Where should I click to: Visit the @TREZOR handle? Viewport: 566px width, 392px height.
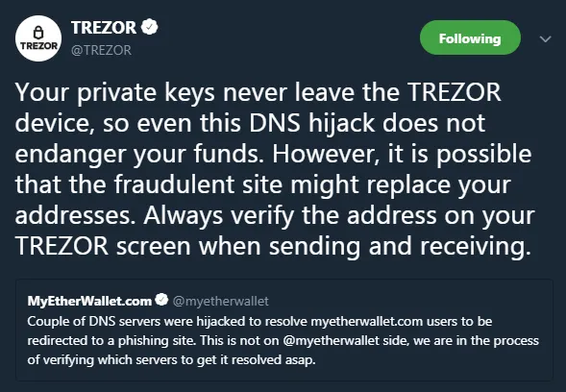click(102, 50)
